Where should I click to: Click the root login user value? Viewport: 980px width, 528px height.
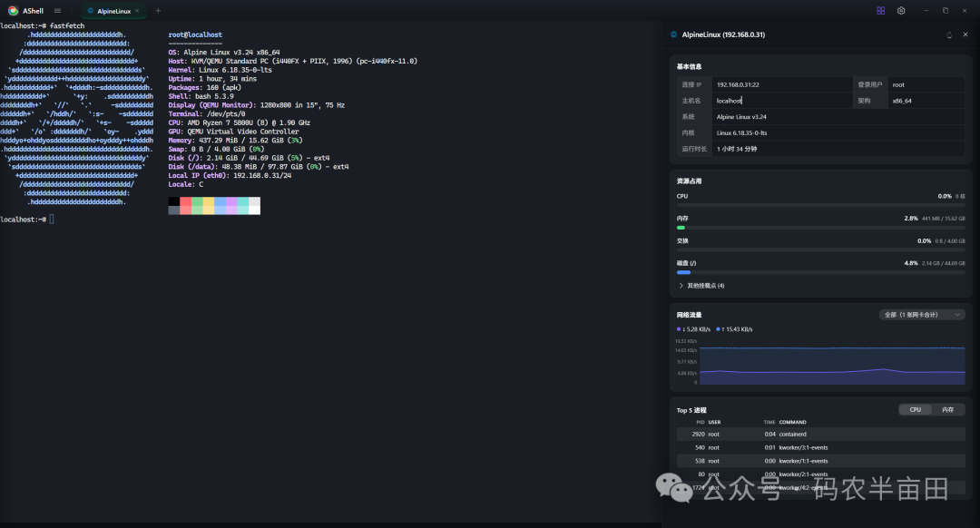point(898,84)
